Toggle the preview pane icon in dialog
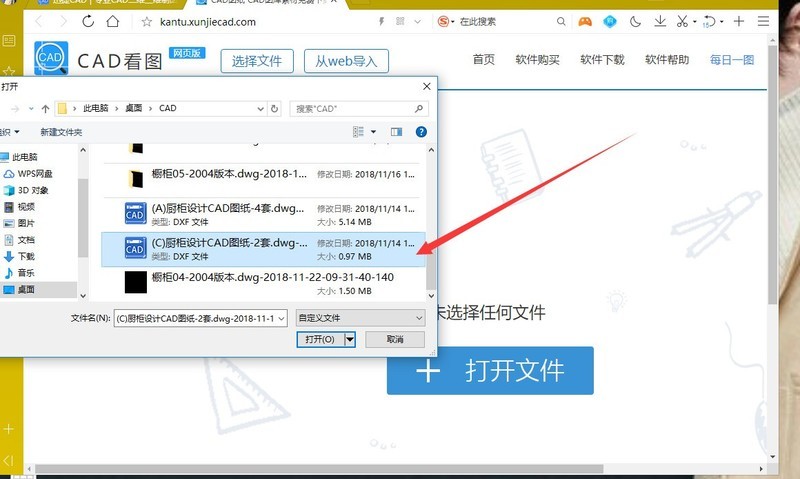The image size is (800, 479). (x=396, y=131)
